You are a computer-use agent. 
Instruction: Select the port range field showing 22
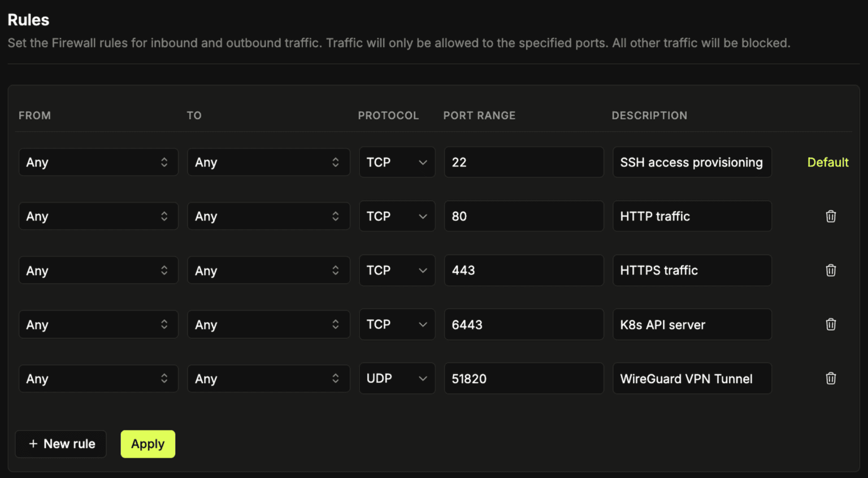[x=523, y=162]
